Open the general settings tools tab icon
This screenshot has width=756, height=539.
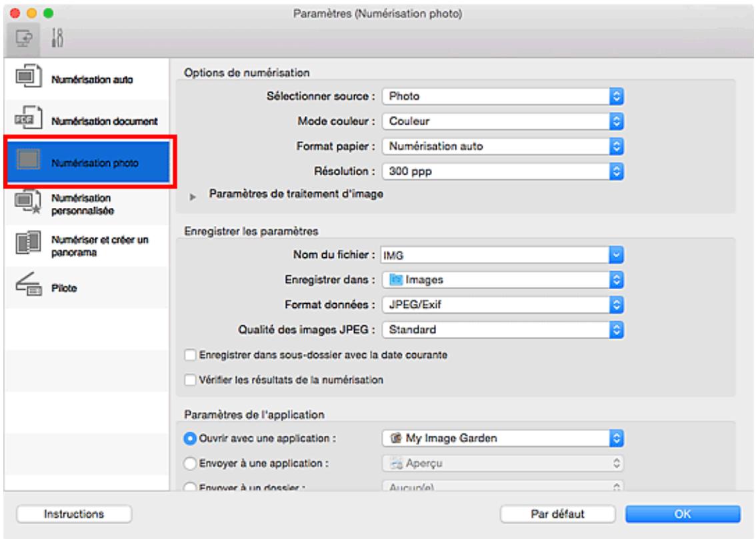click(56, 39)
